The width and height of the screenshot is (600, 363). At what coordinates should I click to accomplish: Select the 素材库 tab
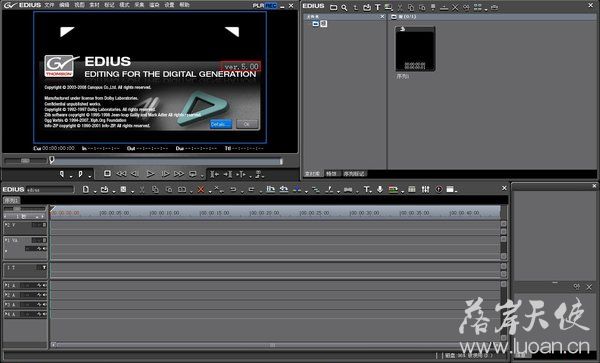(x=312, y=174)
